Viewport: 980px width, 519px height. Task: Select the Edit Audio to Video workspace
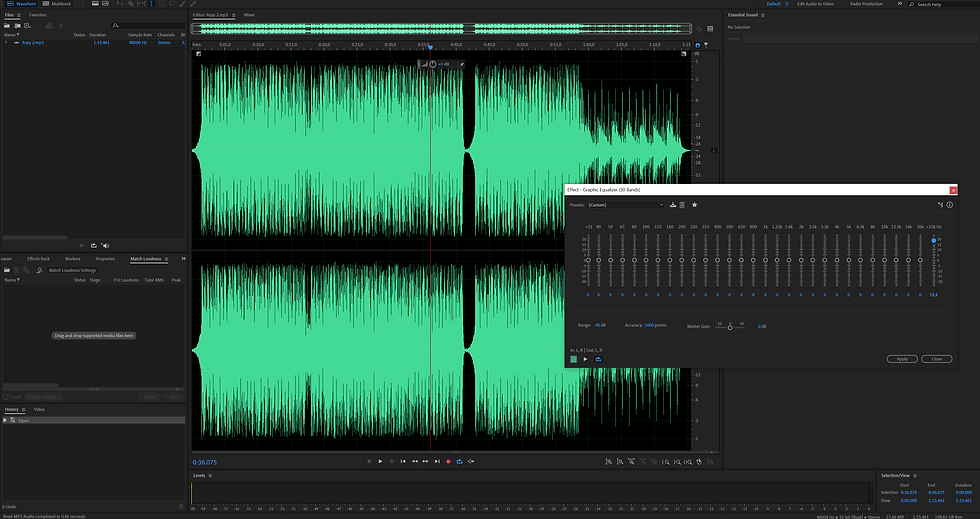(x=815, y=4)
